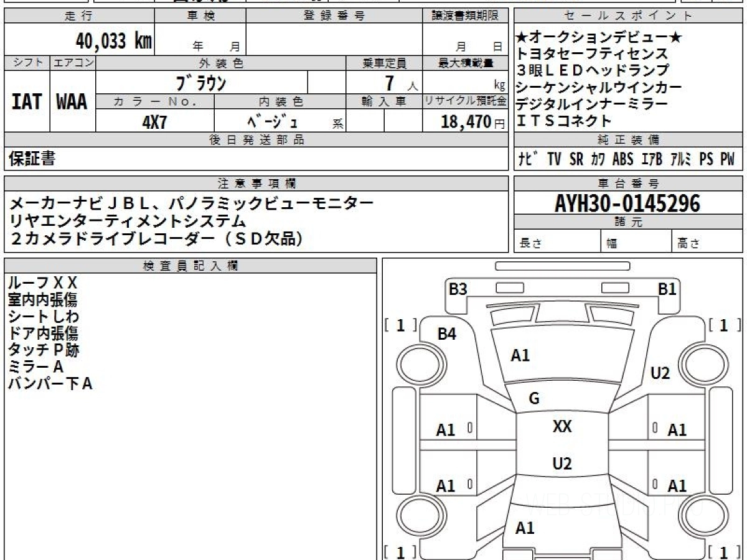The image size is (747, 560).
Task: Select the 2カメラドライブレコーダー（SD欠品）note
Action: [x=156, y=238]
